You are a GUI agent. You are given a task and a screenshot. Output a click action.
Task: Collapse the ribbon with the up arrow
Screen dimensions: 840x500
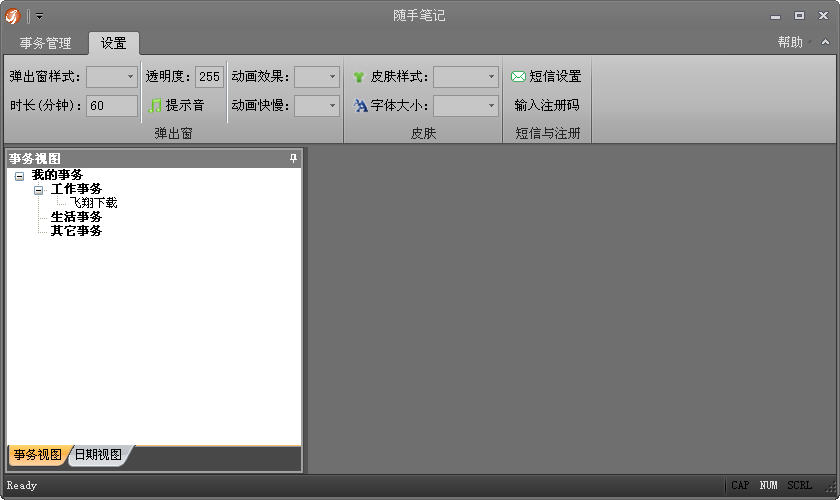point(826,42)
